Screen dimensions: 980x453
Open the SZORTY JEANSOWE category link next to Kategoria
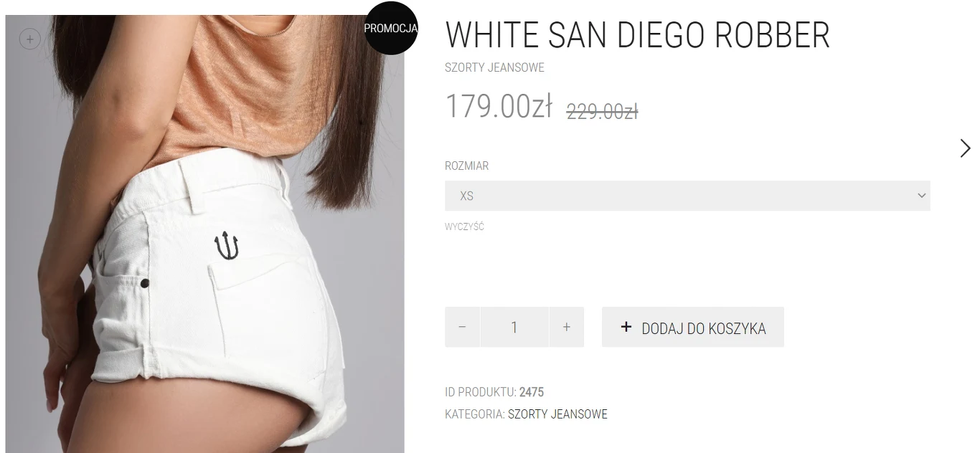click(x=557, y=414)
